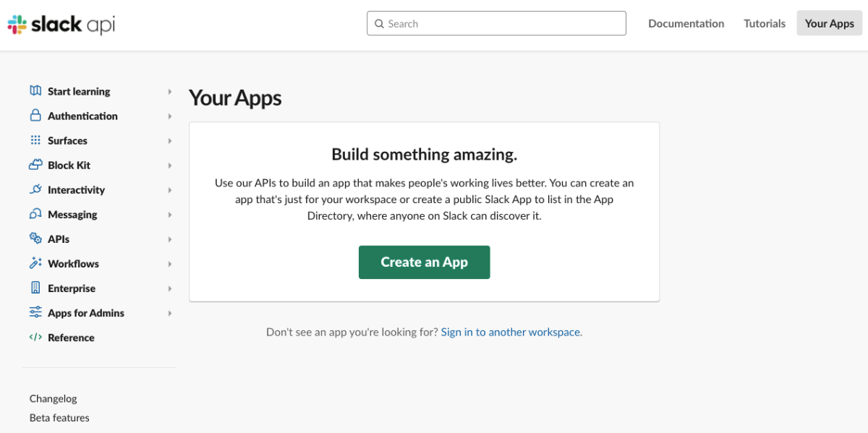Open the Block Kit sidebar item
This screenshot has width=868, height=433.
coord(69,166)
